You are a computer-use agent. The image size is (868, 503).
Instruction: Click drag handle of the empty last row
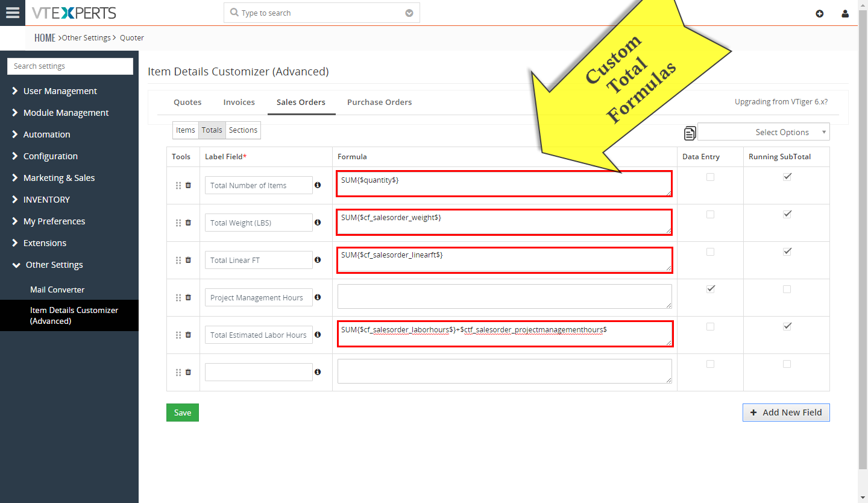[x=178, y=373]
